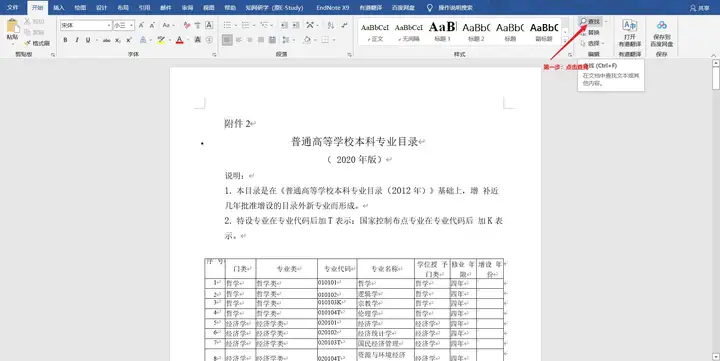Toggle Show/Hide paragraph marks
The image size is (720, 361).
tap(345, 25)
